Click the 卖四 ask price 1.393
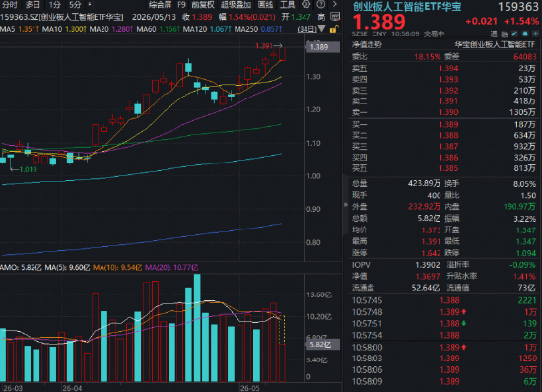The image size is (542, 392). point(448,80)
